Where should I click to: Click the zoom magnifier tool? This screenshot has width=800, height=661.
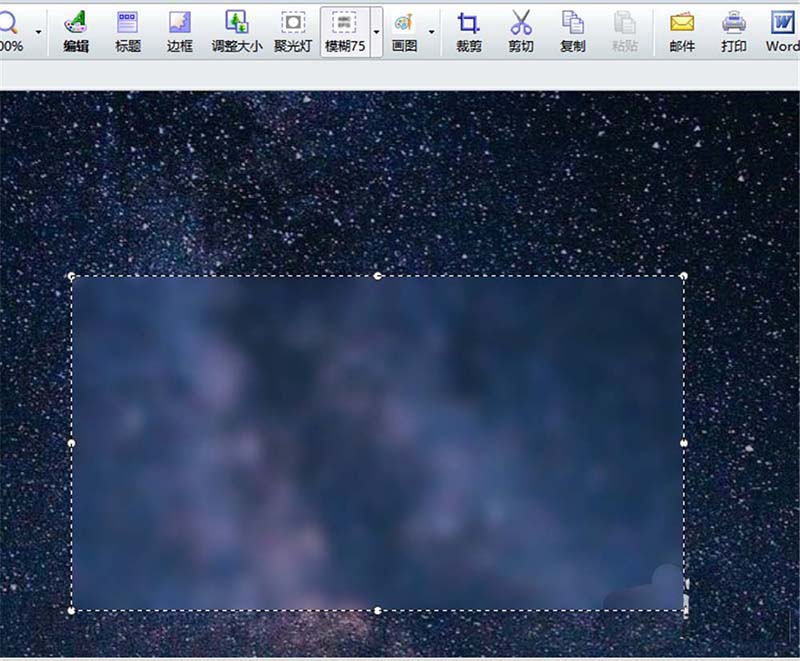tap(9, 32)
